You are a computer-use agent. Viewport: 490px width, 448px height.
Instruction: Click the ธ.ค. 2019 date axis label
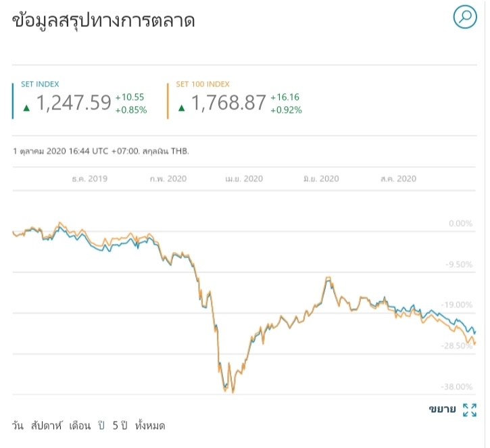(x=90, y=179)
